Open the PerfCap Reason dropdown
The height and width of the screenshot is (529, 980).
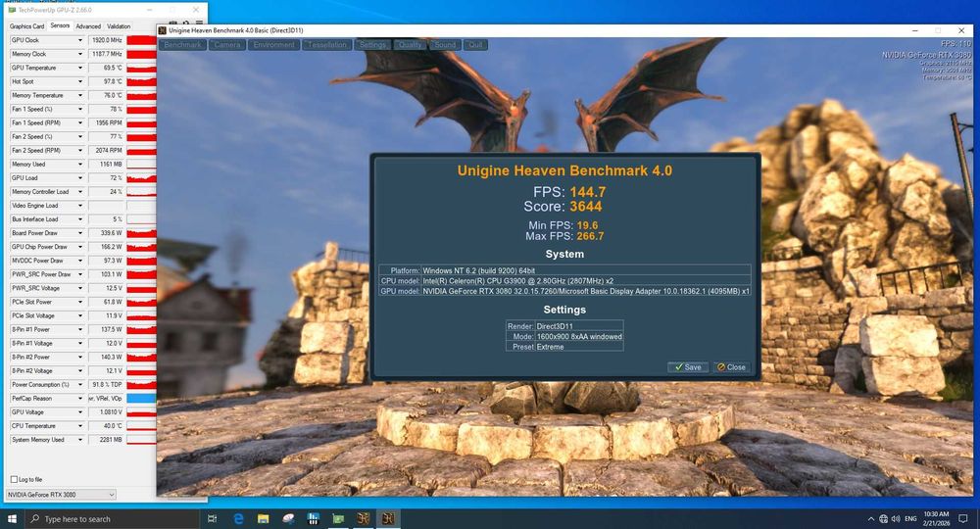coord(80,398)
